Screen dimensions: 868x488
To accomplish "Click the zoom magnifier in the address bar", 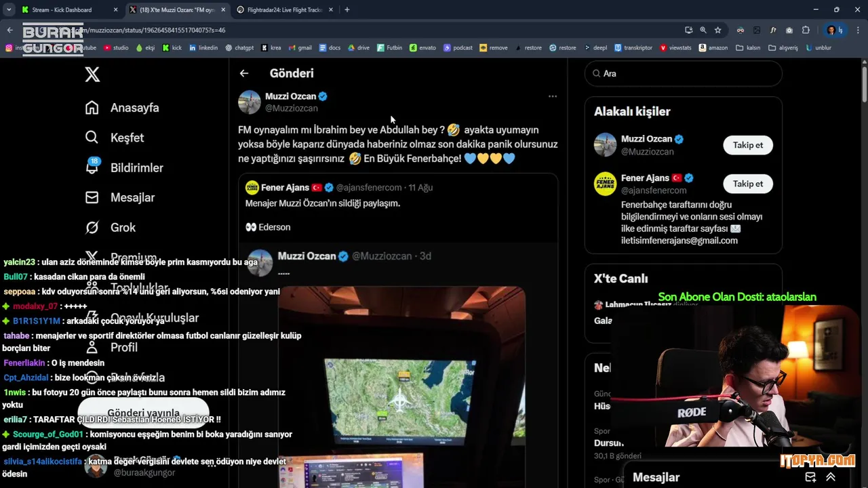I will pyautogui.click(x=703, y=30).
